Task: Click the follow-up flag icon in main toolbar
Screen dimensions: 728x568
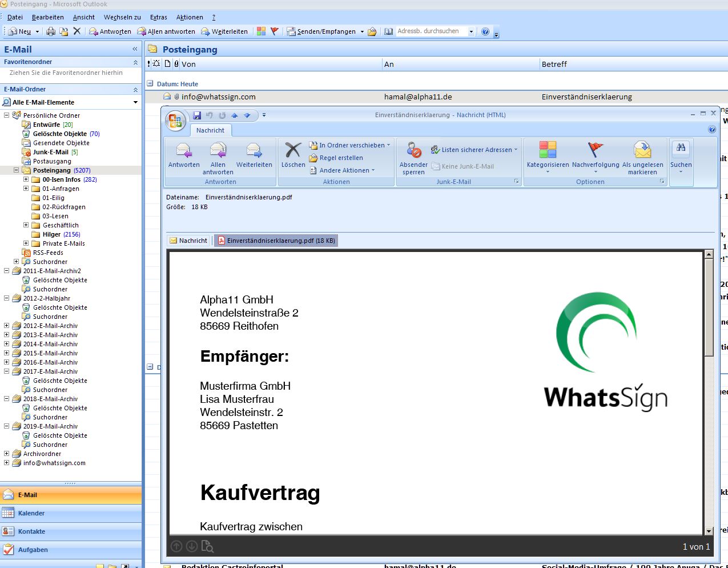Action: pos(274,31)
